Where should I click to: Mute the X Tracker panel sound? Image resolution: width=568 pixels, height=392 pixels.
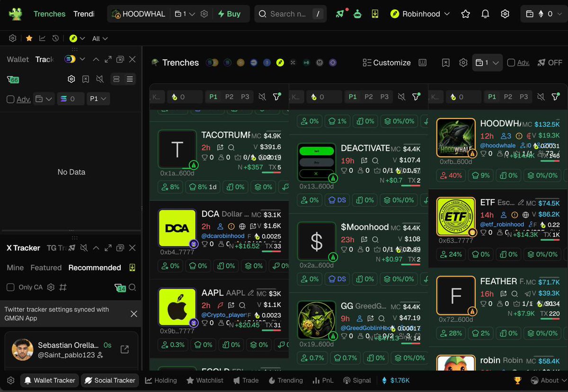[x=84, y=248]
